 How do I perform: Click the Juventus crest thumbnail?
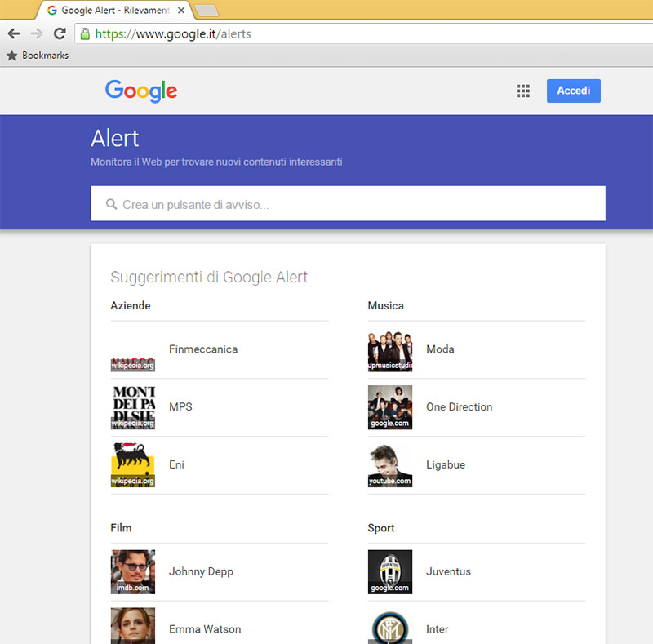(x=390, y=572)
